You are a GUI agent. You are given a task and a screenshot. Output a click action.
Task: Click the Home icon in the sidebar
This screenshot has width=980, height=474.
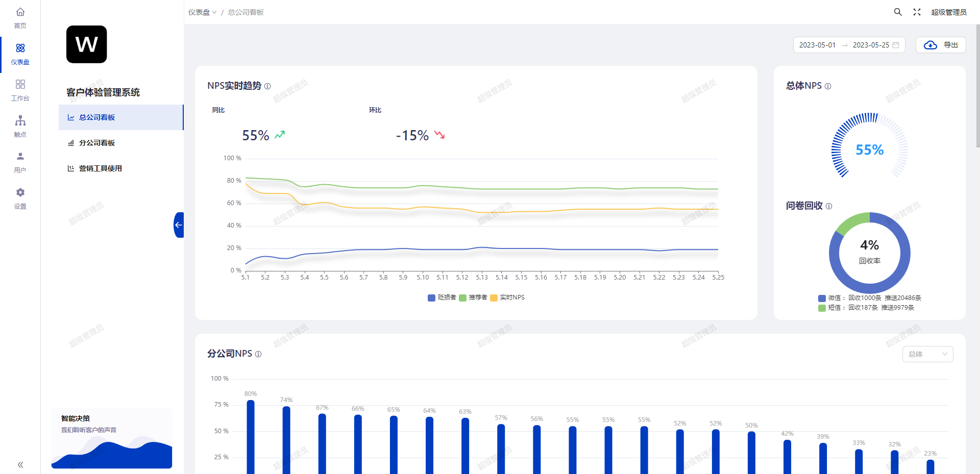click(x=20, y=12)
